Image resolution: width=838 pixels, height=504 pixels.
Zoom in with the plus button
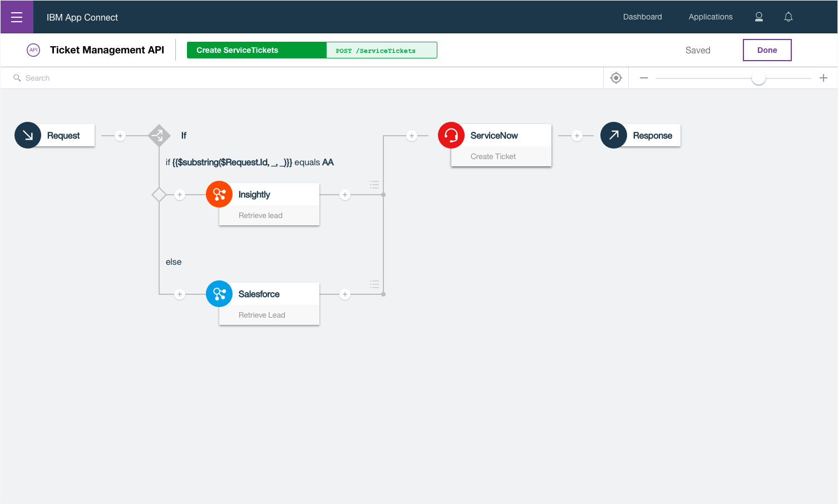coord(824,78)
